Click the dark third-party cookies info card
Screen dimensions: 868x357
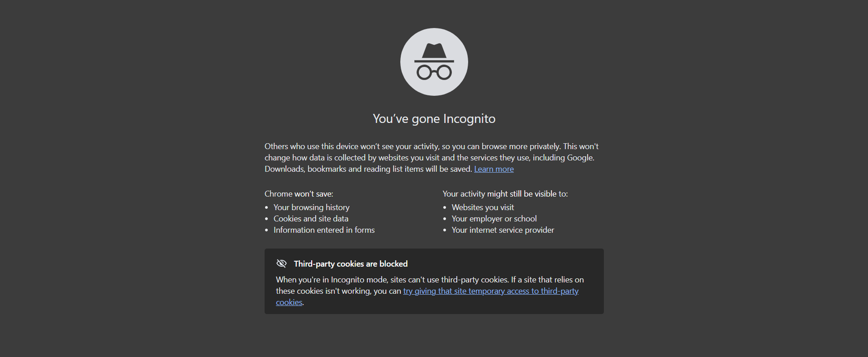434,281
